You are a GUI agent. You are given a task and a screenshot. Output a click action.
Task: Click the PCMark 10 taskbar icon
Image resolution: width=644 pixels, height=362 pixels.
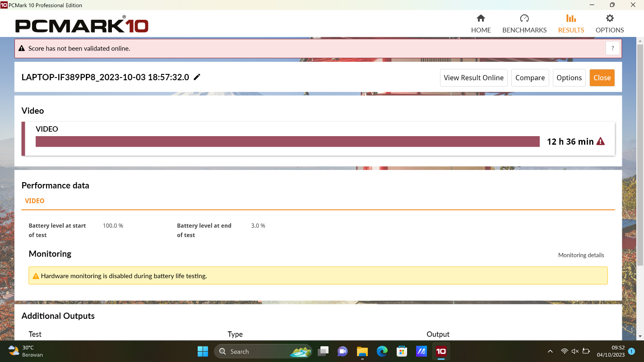(441, 351)
